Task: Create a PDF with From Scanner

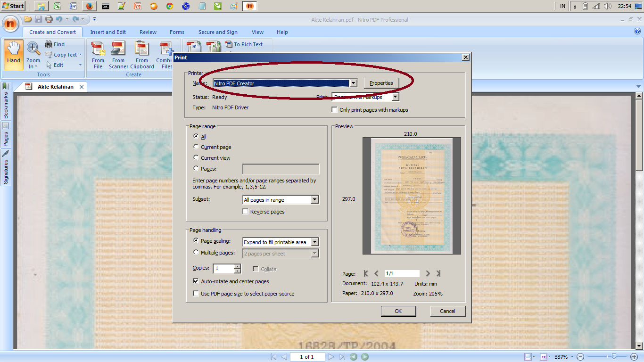Action: tap(118, 55)
